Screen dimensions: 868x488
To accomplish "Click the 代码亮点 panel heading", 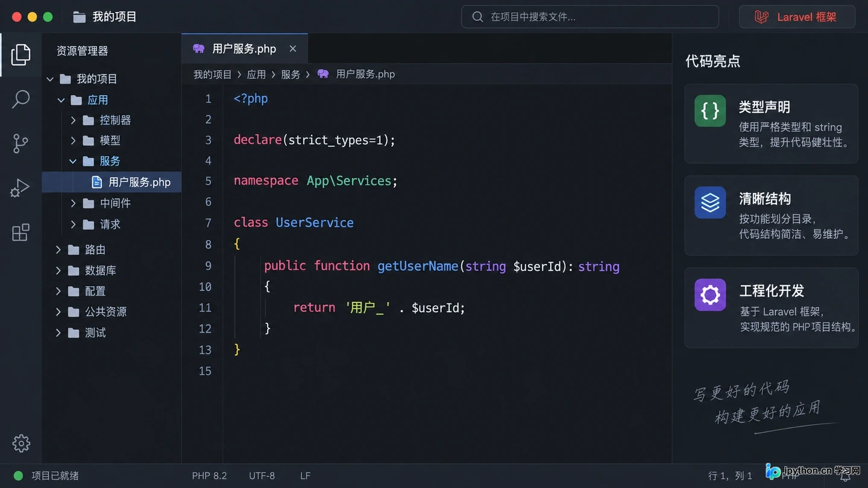I will tap(712, 61).
